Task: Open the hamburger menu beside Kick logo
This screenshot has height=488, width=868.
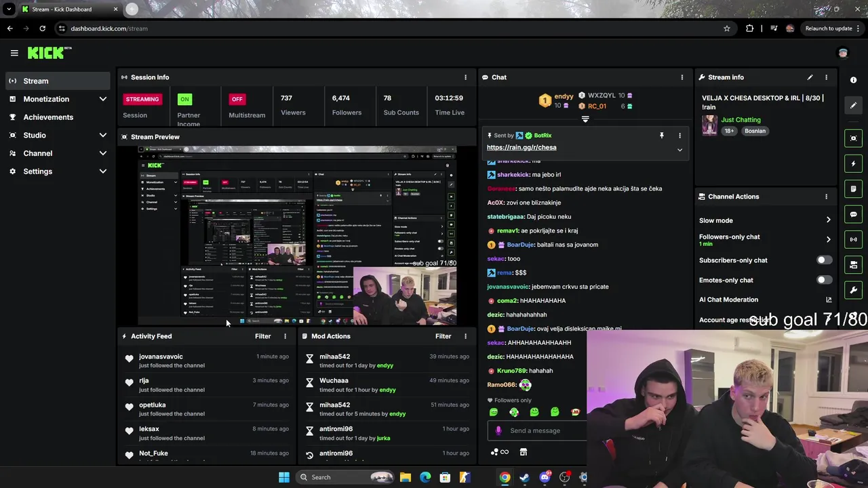Action: [x=14, y=53]
